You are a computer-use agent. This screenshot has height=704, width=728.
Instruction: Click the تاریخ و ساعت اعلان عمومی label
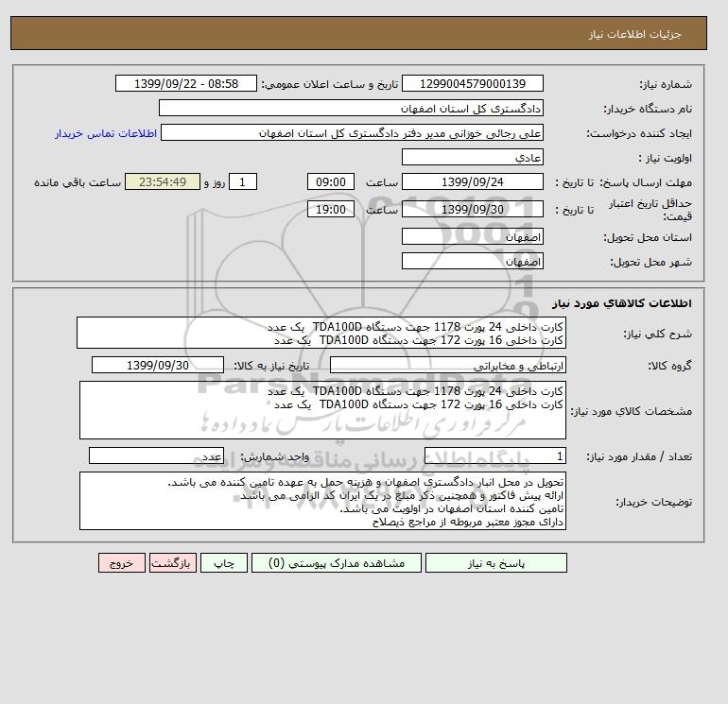330,84
